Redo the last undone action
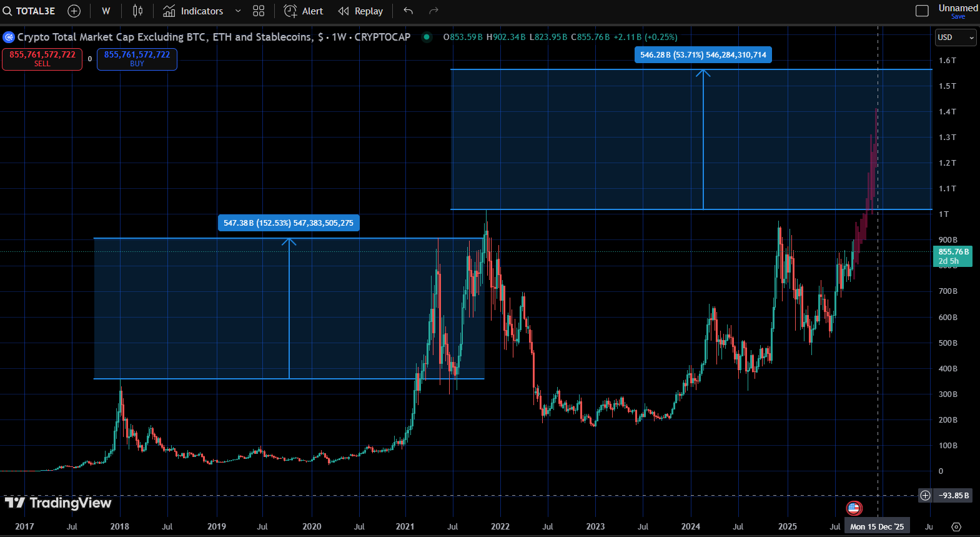 pyautogui.click(x=434, y=11)
